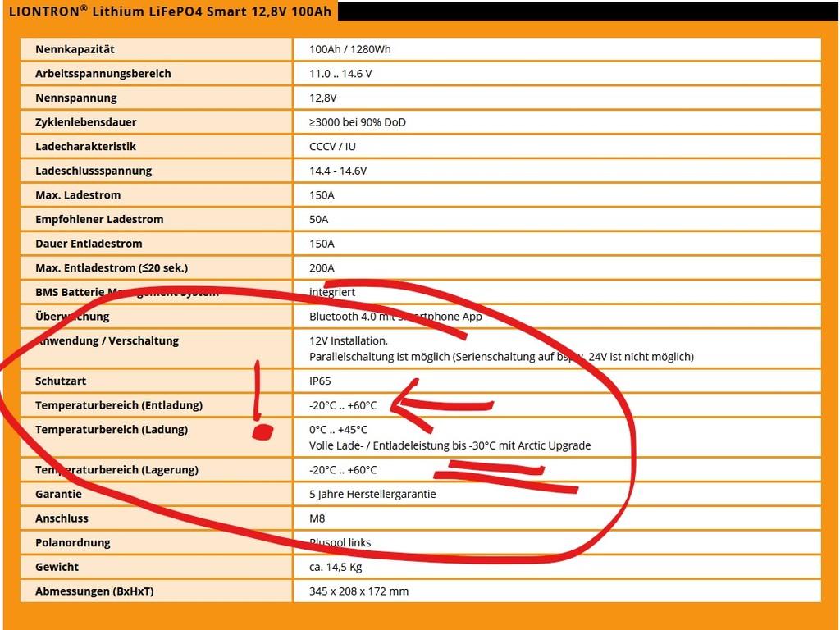
Task: Select the Garantie label
Action: [58, 495]
